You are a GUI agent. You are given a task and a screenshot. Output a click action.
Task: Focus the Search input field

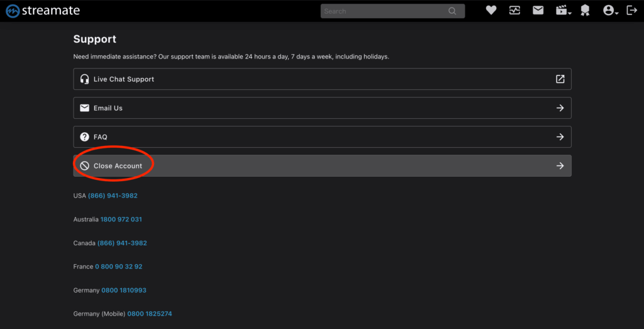point(384,11)
